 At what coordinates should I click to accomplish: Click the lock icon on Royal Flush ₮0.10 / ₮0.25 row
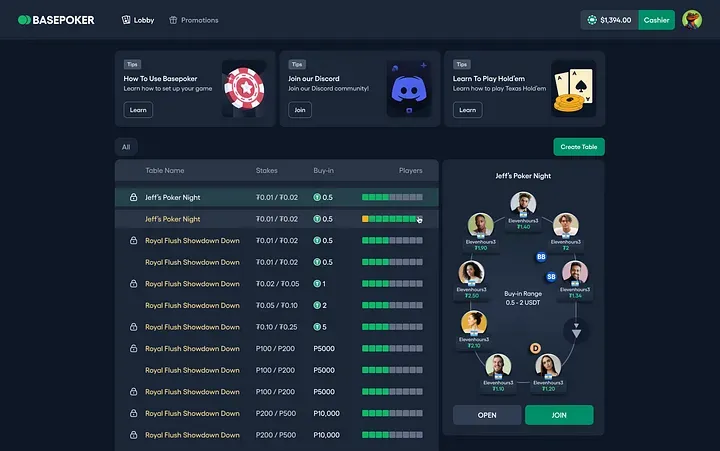[133, 327]
